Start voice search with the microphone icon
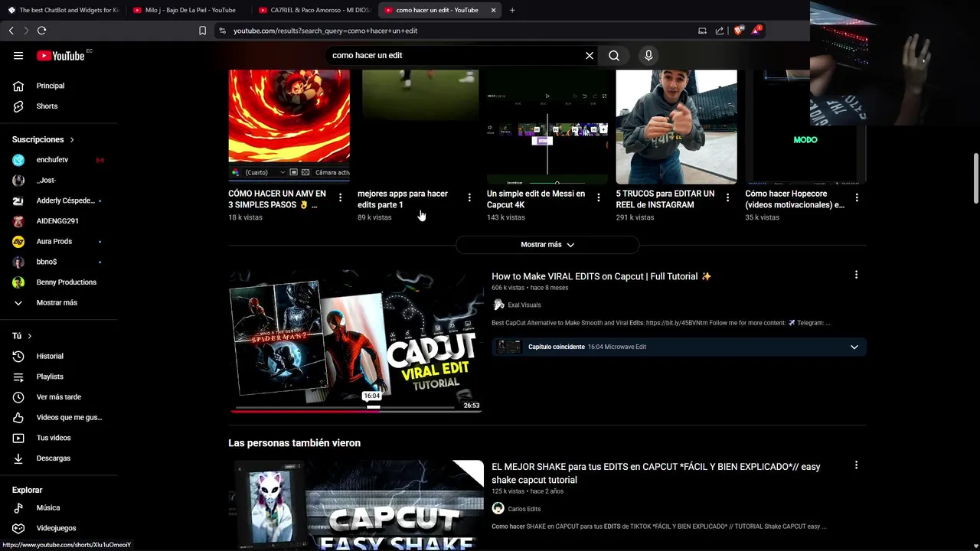 648,55
